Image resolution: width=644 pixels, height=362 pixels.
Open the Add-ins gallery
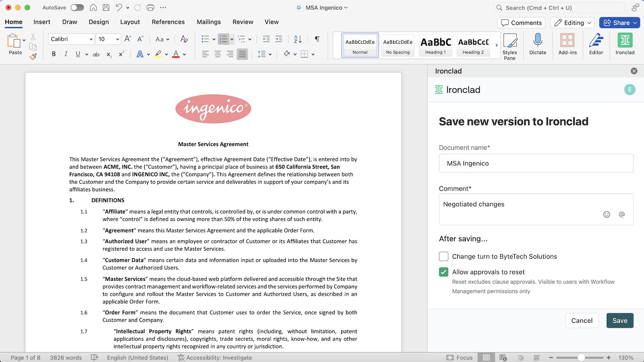click(568, 45)
